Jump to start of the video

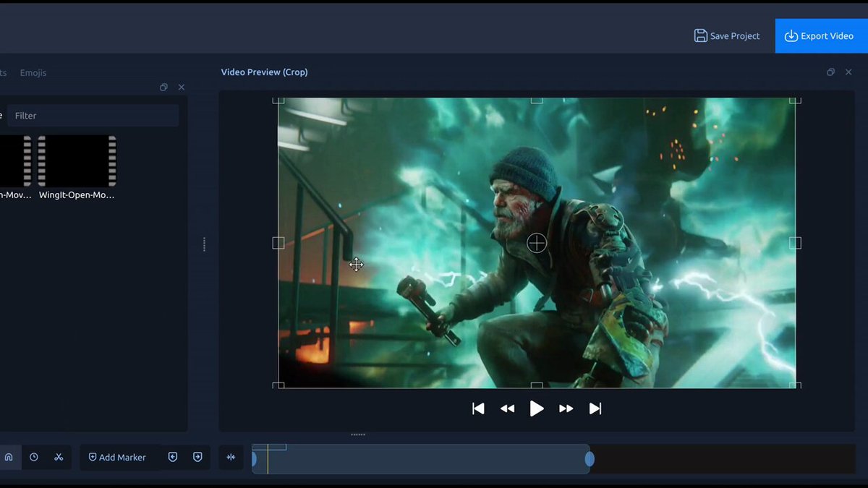click(478, 408)
